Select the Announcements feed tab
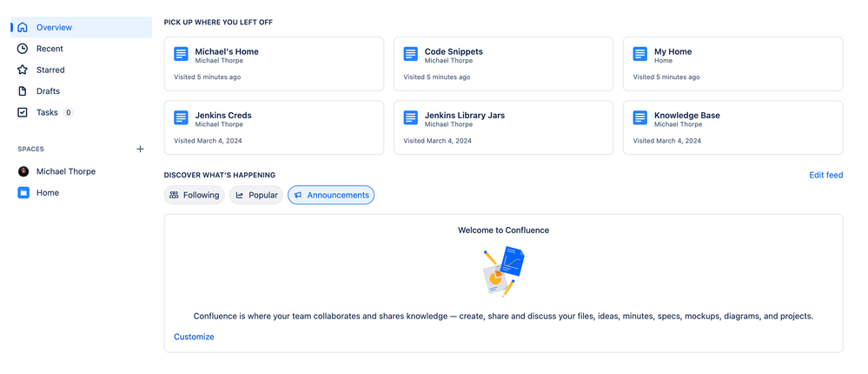 pyautogui.click(x=331, y=195)
